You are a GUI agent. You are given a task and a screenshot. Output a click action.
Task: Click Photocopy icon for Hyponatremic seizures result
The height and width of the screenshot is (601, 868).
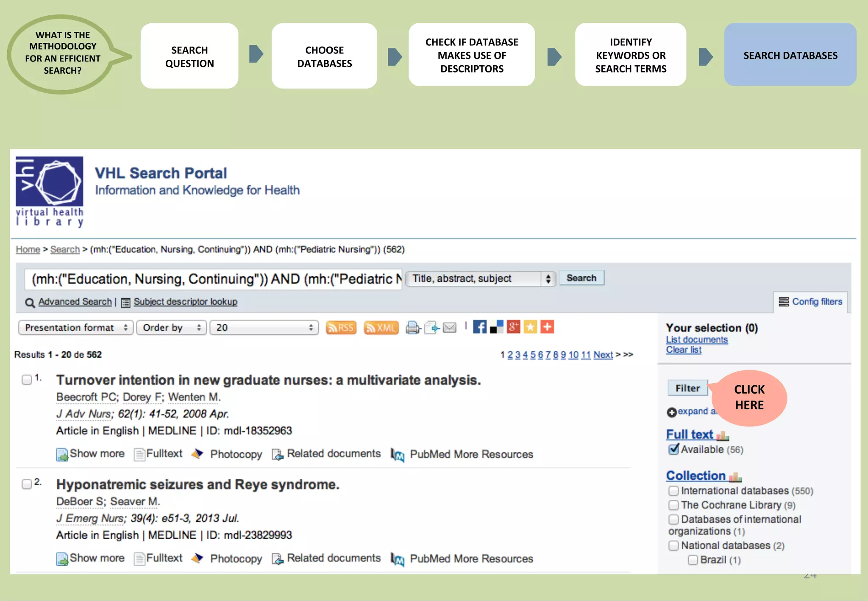click(197, 558)
